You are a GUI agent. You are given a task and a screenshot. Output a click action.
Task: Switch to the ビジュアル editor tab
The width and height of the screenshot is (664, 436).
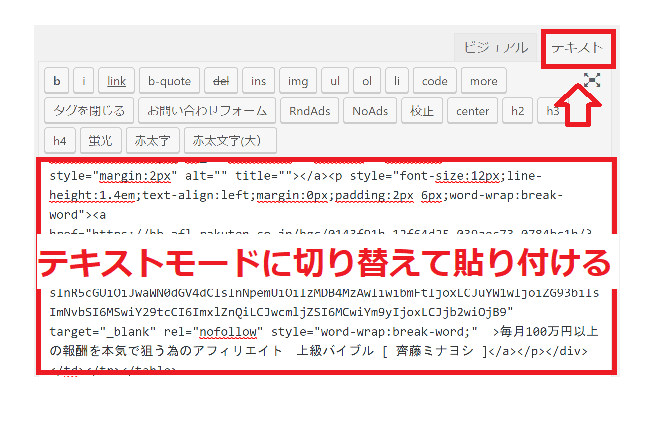coord(495,47)
